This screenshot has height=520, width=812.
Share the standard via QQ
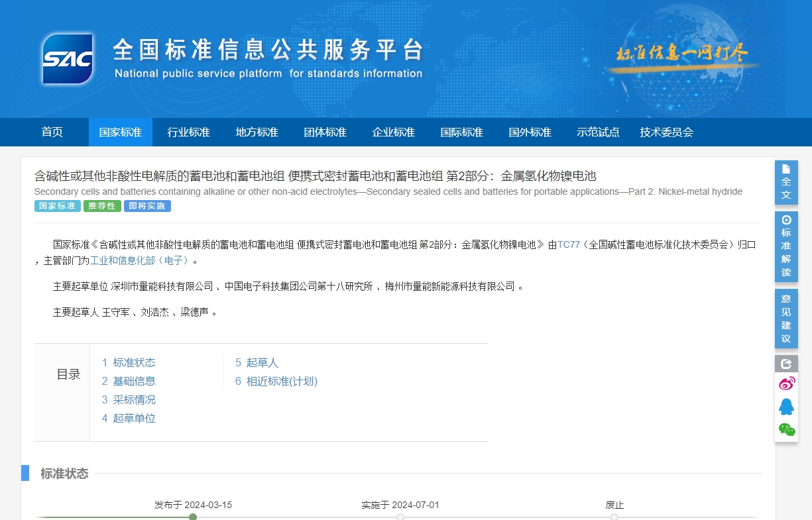786,406
